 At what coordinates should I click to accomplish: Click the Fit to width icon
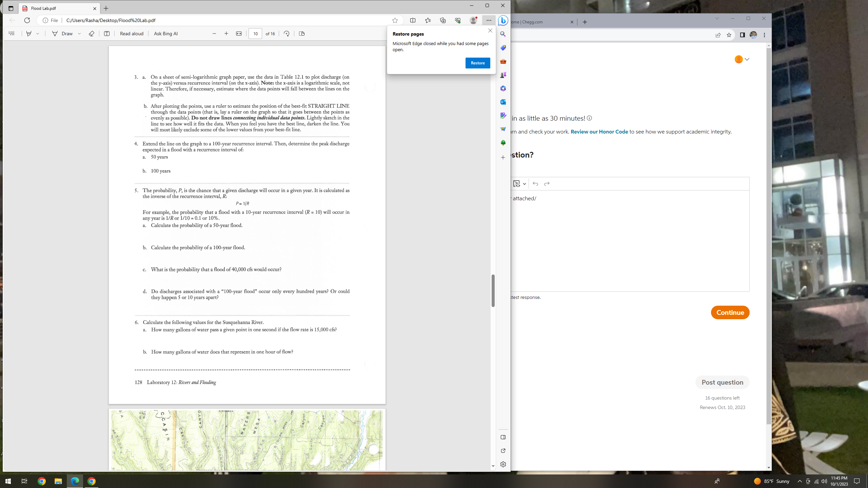point(239,34)
